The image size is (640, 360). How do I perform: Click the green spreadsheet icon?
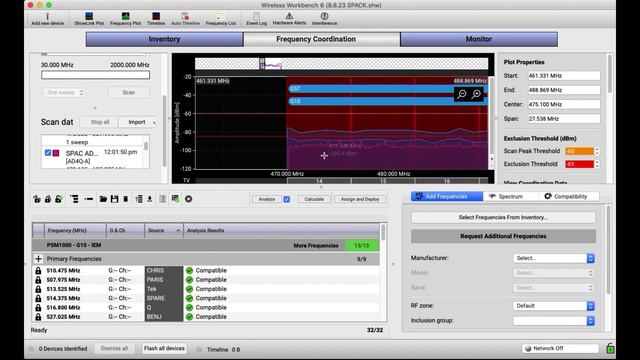[175, 199]
